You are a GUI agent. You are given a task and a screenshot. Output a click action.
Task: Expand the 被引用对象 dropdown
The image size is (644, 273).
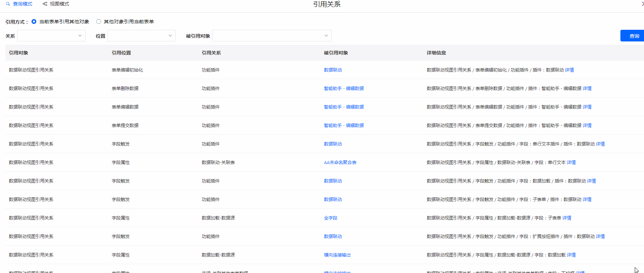point(272,36)
